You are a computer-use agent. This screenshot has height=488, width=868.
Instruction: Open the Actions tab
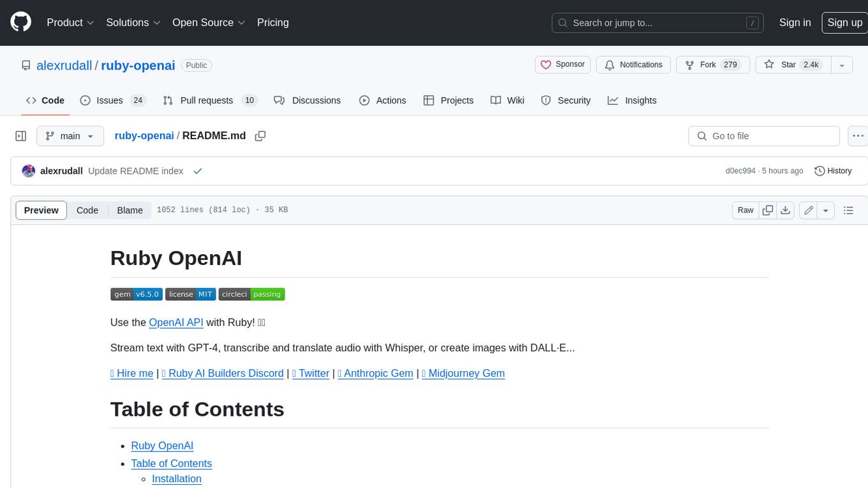pos(382,100)
